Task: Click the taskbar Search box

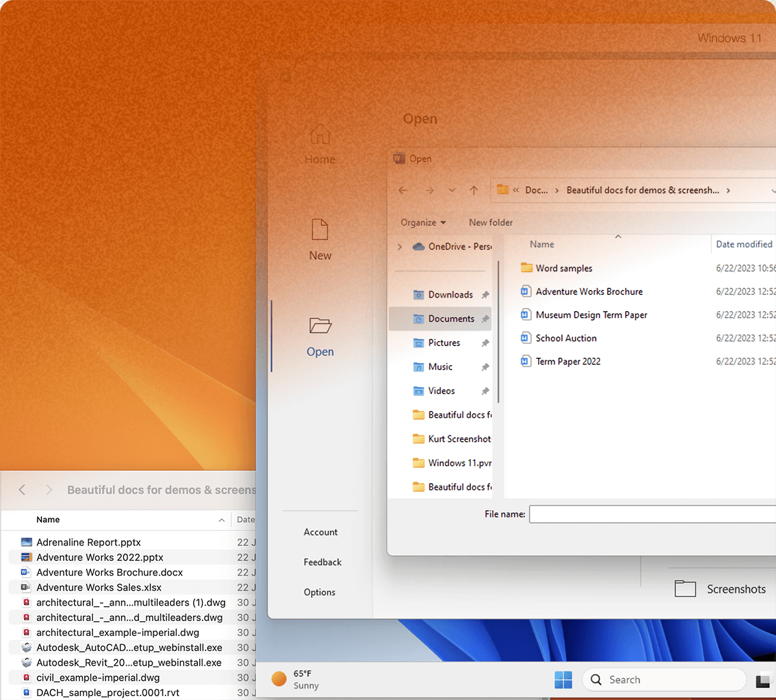Action: point(663,679)
